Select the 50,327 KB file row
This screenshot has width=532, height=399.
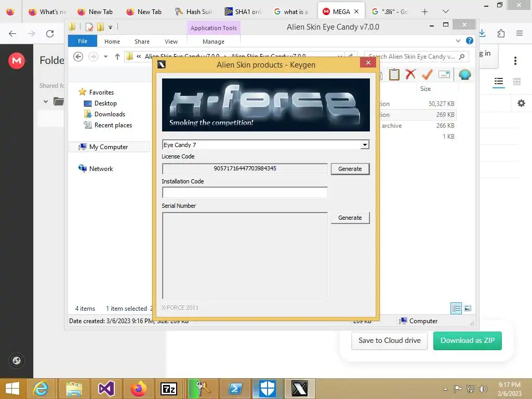tap(418, 104)
